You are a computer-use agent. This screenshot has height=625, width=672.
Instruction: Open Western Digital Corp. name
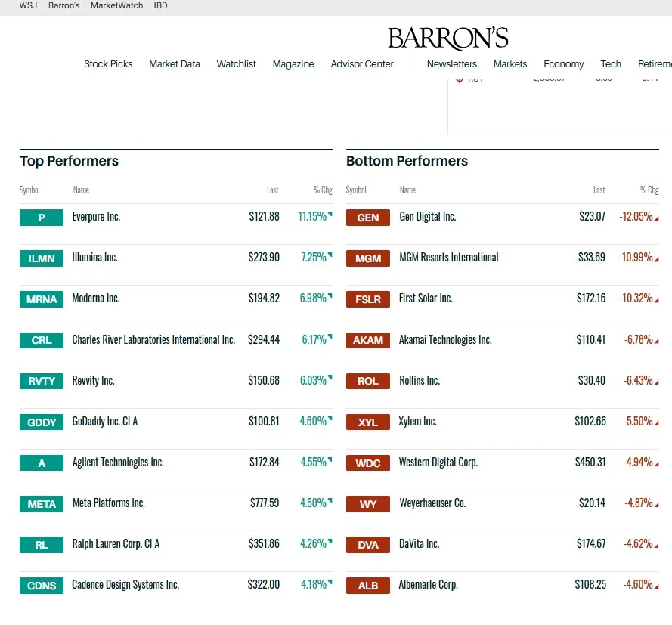[x=438, y=463]
